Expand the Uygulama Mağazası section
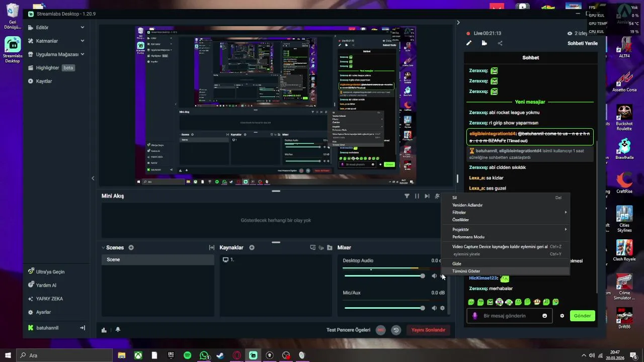Image resolution: width=644 pixels, height=362 pixels. pos(83,54)
